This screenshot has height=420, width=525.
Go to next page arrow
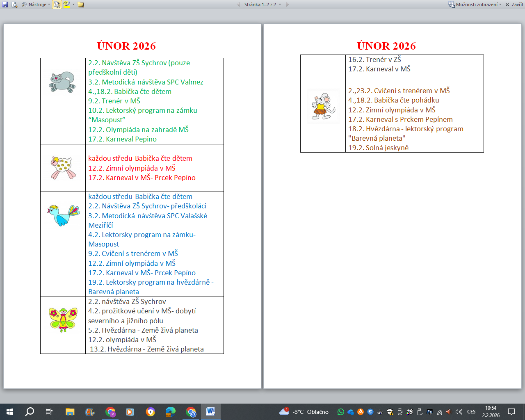[x=288, y=5]
